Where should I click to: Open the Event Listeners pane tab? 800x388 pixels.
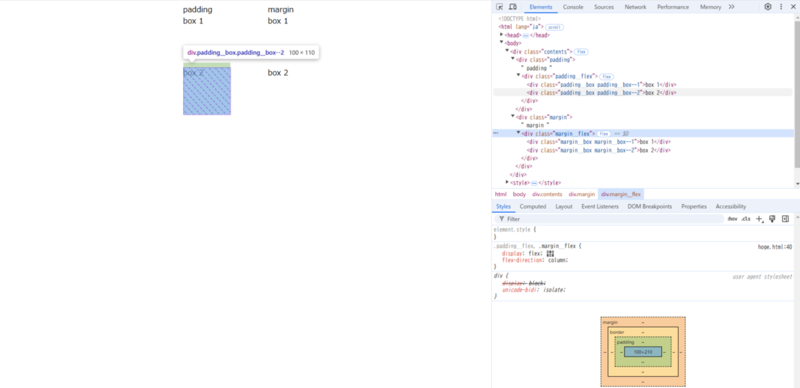click(600, 206)
